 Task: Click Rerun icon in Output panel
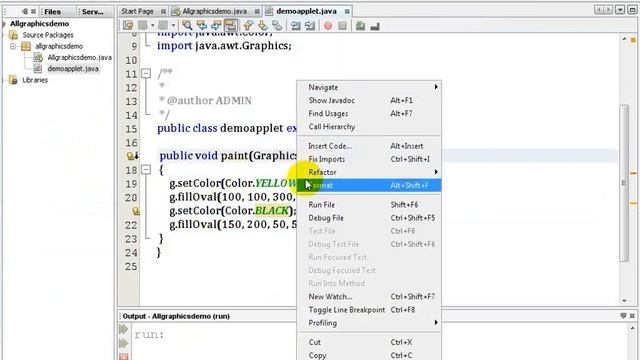click(x=124, y=329)
